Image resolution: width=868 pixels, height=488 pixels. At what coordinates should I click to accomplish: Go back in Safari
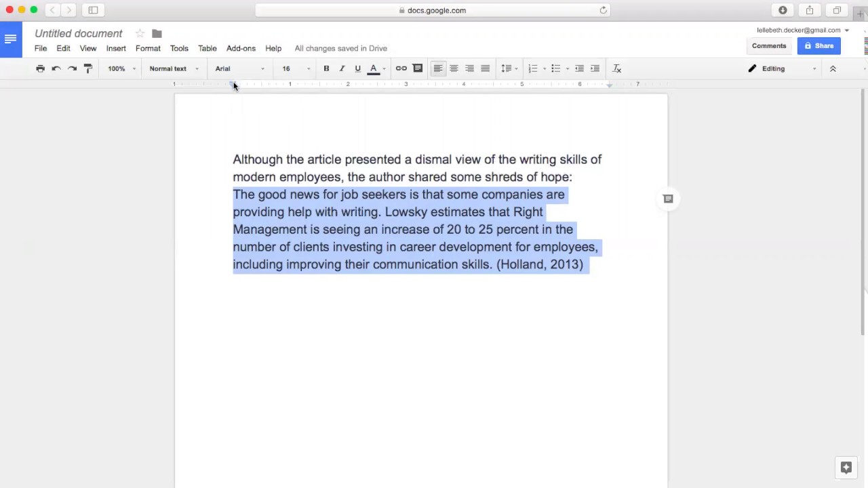(52, 10)
